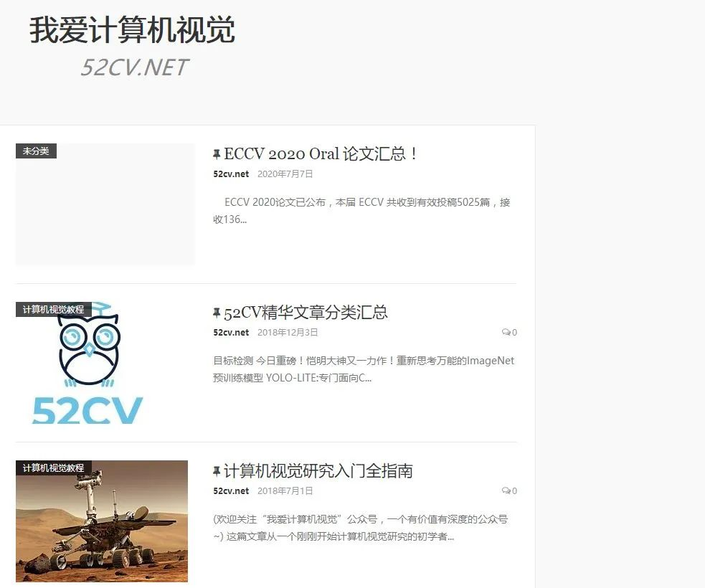
Task: Click date 2018年7月1日
Action: tap(285, 491)
